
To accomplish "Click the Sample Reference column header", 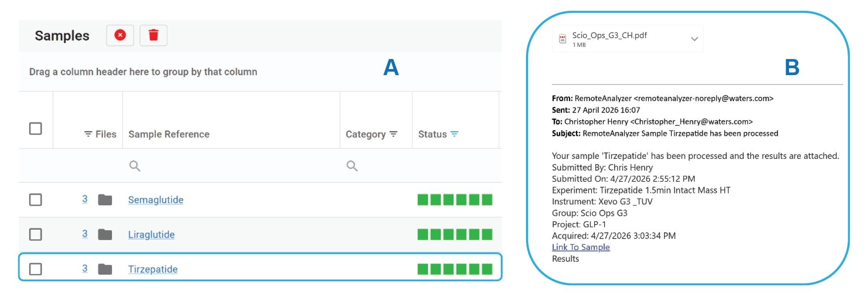I will (169, 134).
